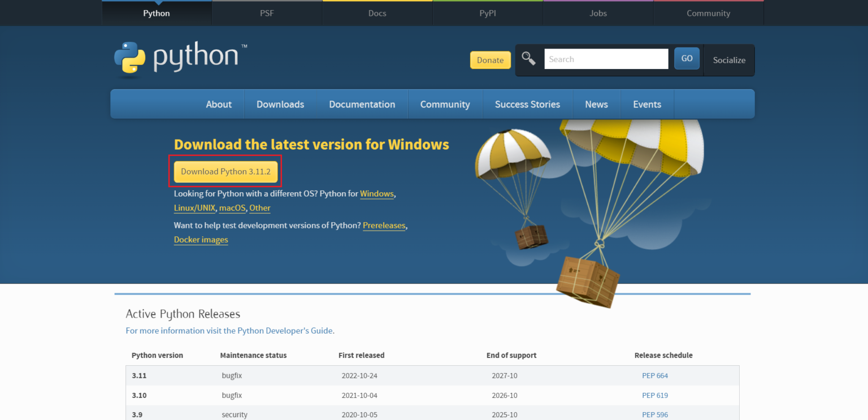Click the macOS download link
The height and width of the screenshot is (420, 868).
coord(232,208)
